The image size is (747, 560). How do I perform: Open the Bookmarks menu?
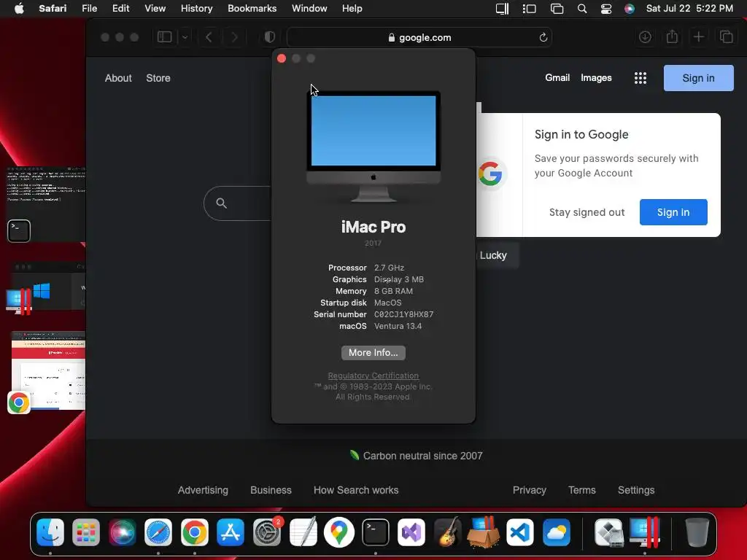pos(252,9)
